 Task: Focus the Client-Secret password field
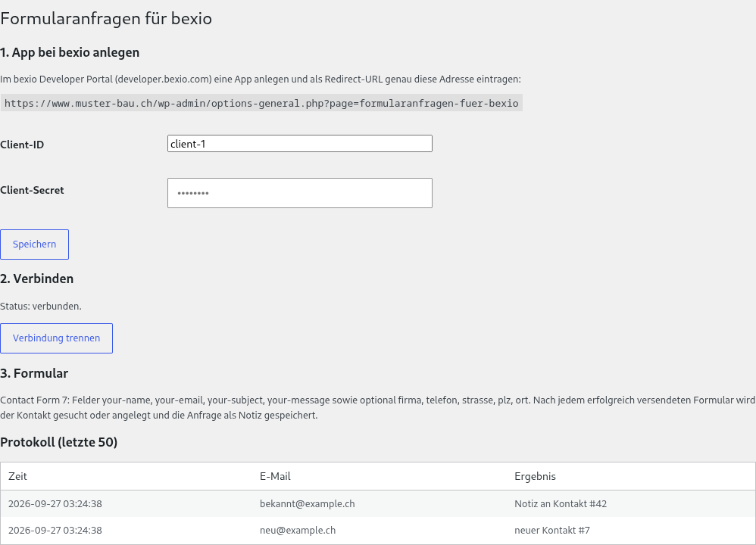(299, 193)
